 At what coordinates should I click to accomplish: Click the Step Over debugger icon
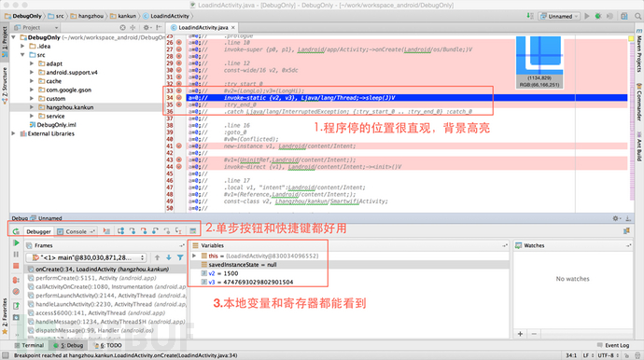point(120,231)
